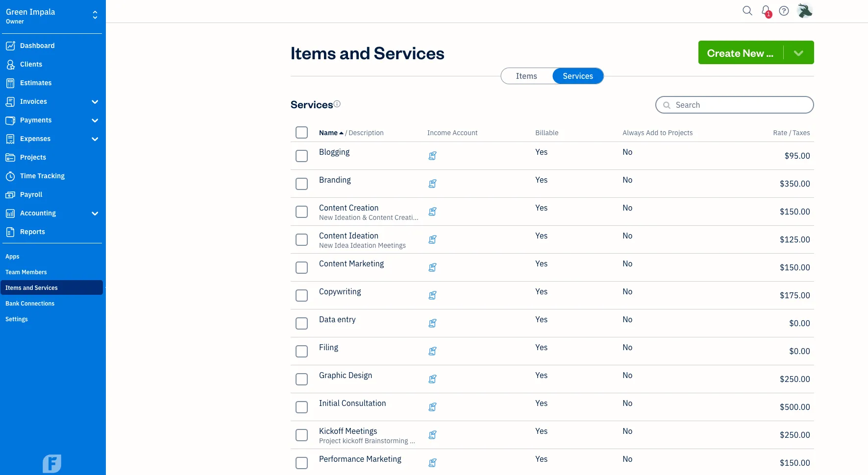Click the Services info icon
This screenshot has height=475, width=868.
coord(337,104)
